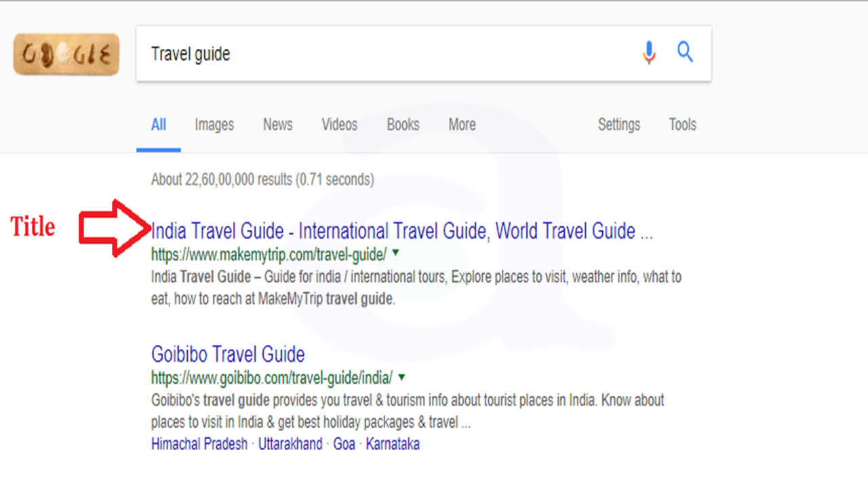The image size is (868, 488).
Task: Switch to the News tab
Action: pyautogui.click(x=278, y=125)
